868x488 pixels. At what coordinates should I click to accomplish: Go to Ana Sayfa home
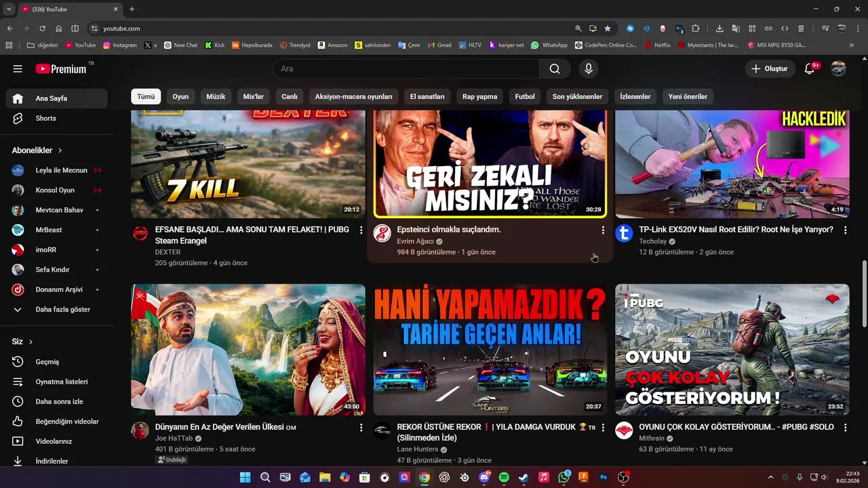[x=57, y=98]
